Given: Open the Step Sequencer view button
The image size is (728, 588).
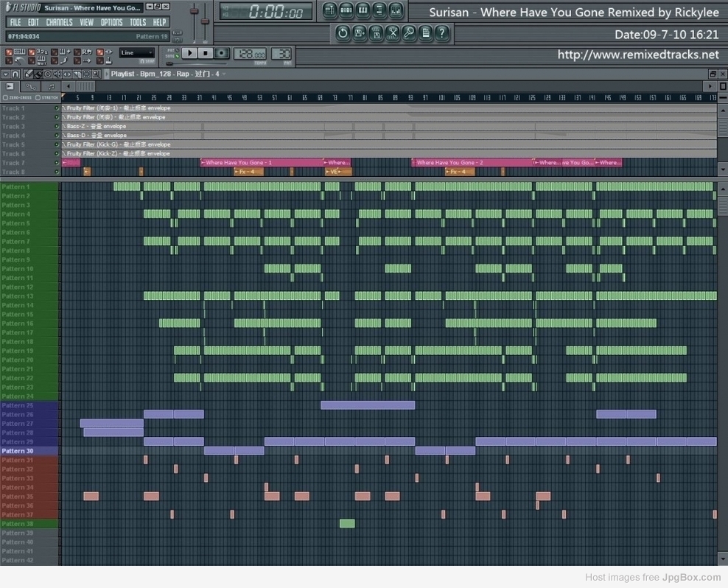Looking at the screenshot, I should tap(346, 10).
